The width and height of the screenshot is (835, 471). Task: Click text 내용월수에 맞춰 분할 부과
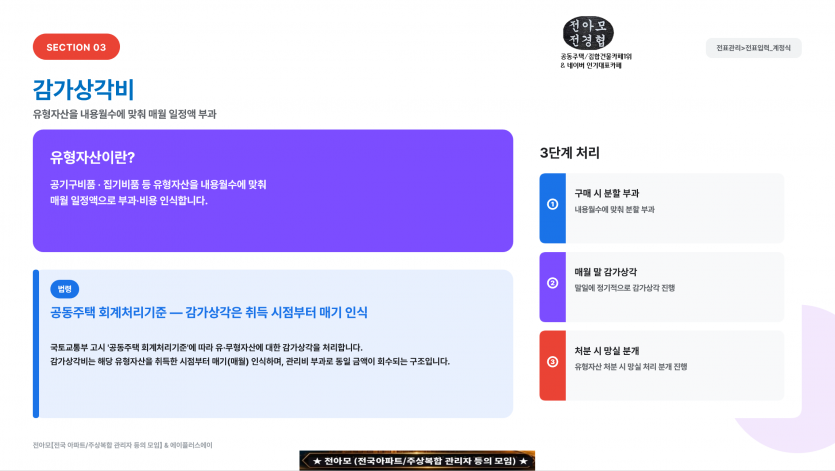615,209
